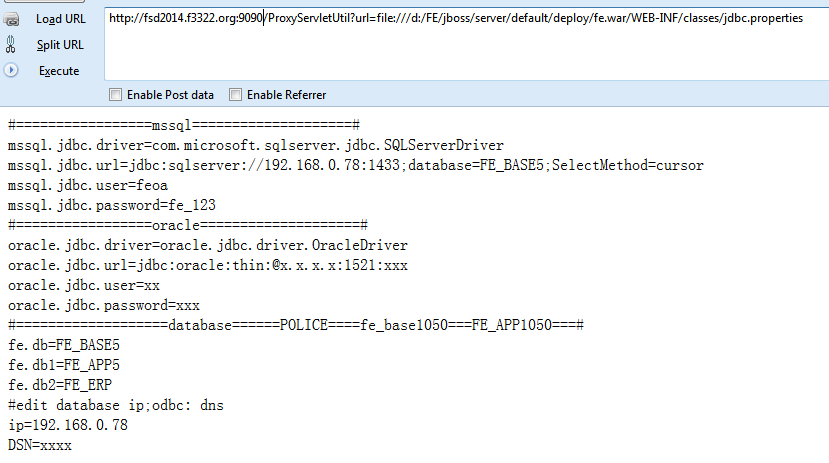Click the oracle.jdbc.user=xx line

[84, 285]
